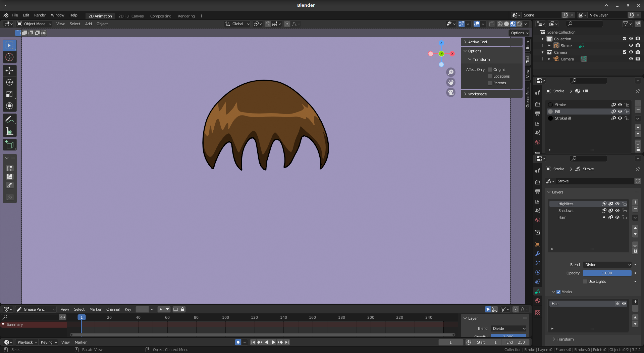Open the Playback popover
The height and width of the screenshot is (353, 644).
click(x=28, y=342)
